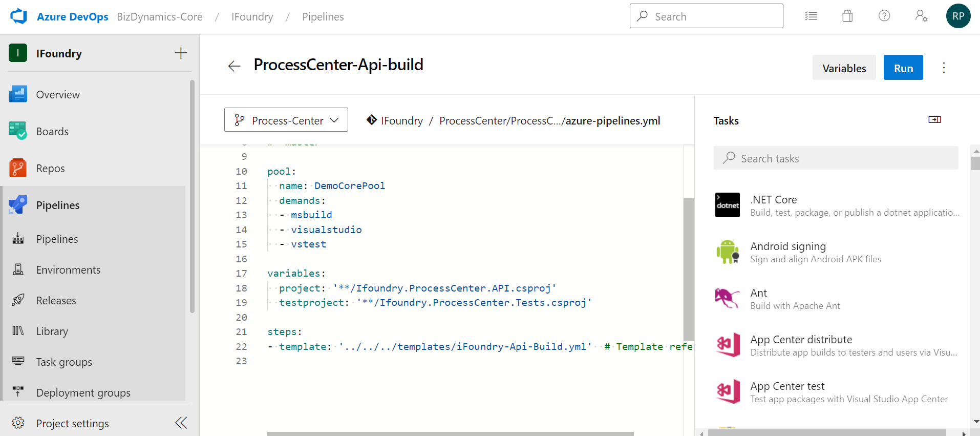The height and width of the screenshot is (436, 980).
Task: Open the more actions vertical ellipsis
Action: click(944, 68)
